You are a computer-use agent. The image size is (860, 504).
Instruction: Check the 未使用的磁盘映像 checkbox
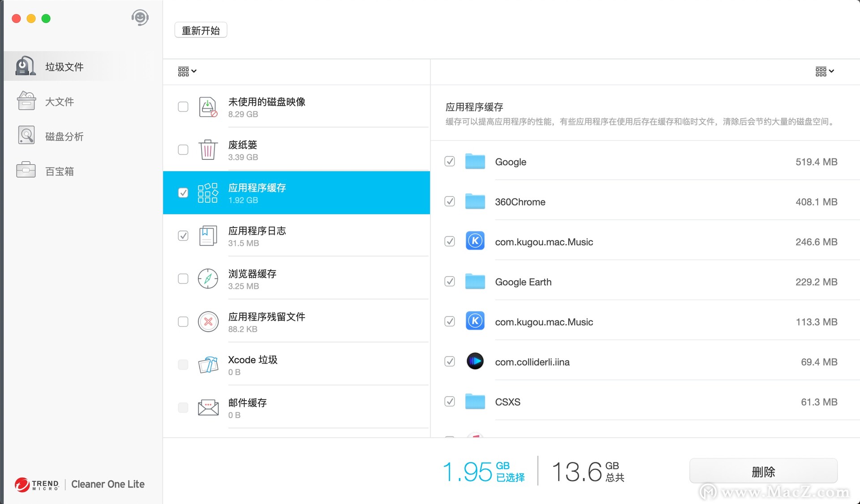point(183,107)
